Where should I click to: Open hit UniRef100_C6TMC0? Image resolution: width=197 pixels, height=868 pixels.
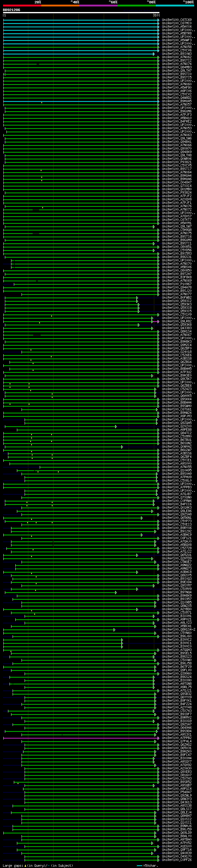pos(177,23)
